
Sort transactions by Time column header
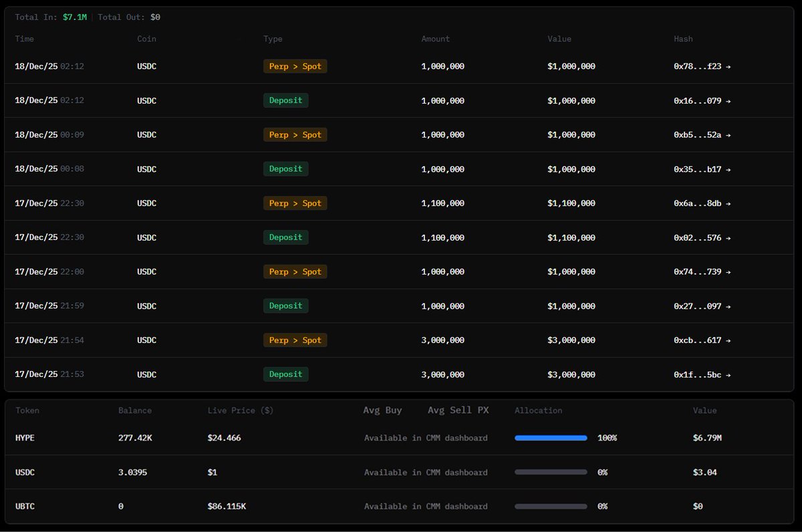(25, 39)
